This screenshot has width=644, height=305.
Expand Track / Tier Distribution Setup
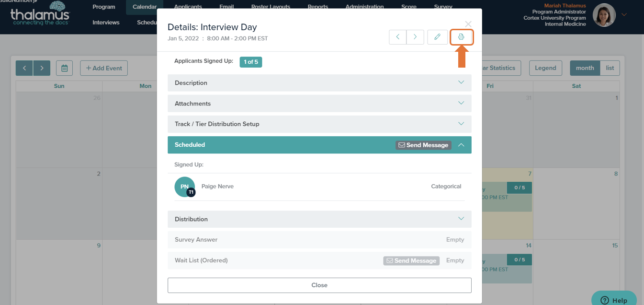pos(319,124)
